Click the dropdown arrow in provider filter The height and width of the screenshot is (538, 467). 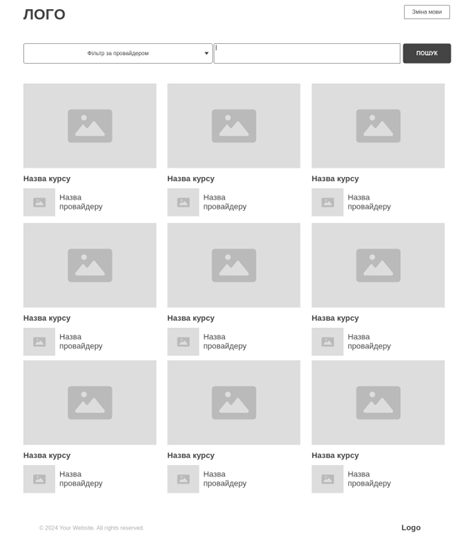206,53
